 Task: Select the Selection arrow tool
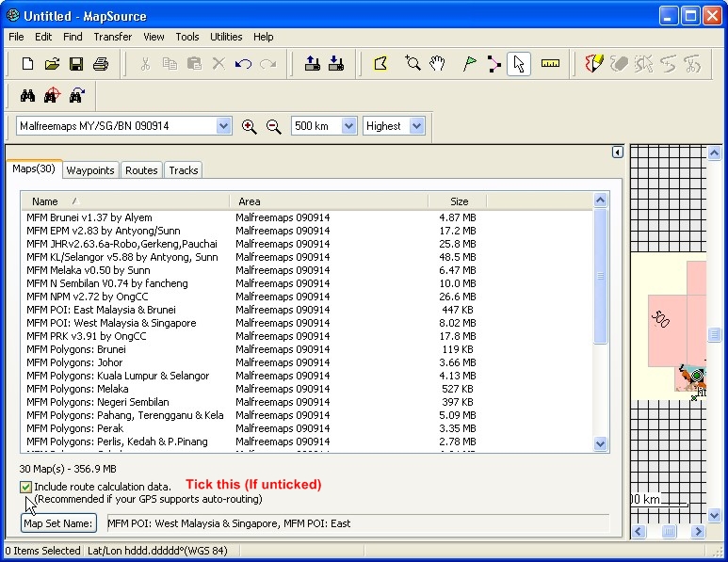pyautogui.click(x=519, y=64)
